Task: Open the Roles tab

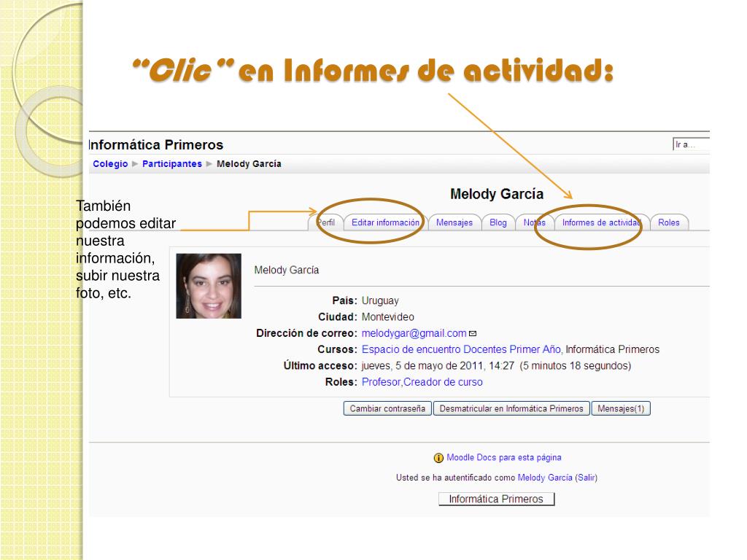Action: 669,222
